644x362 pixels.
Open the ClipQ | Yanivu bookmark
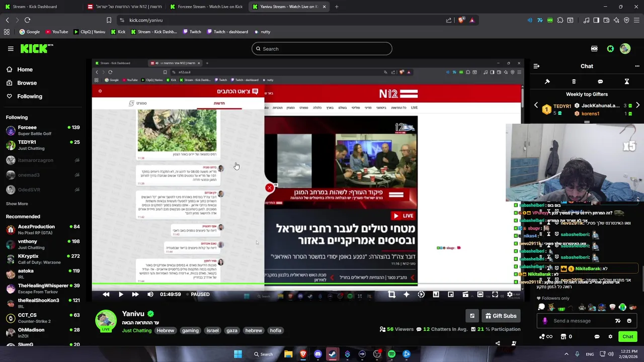(x=90, y=32)
